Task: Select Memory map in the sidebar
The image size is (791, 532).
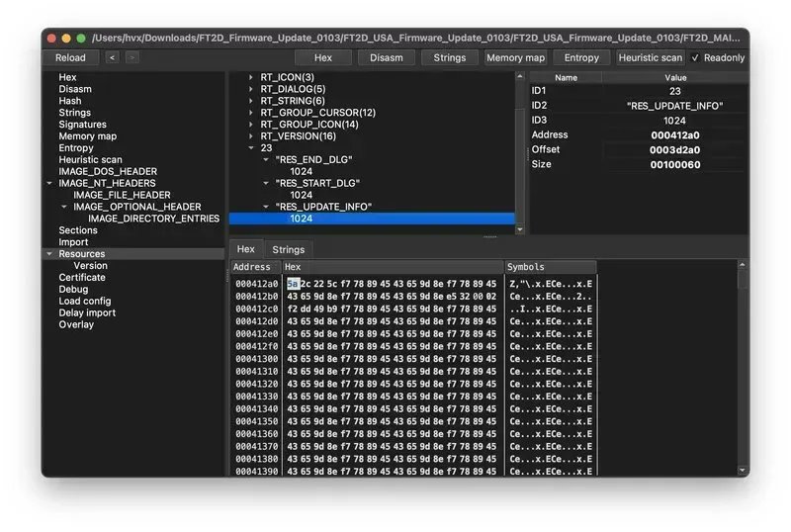Action: click(87, 135)
